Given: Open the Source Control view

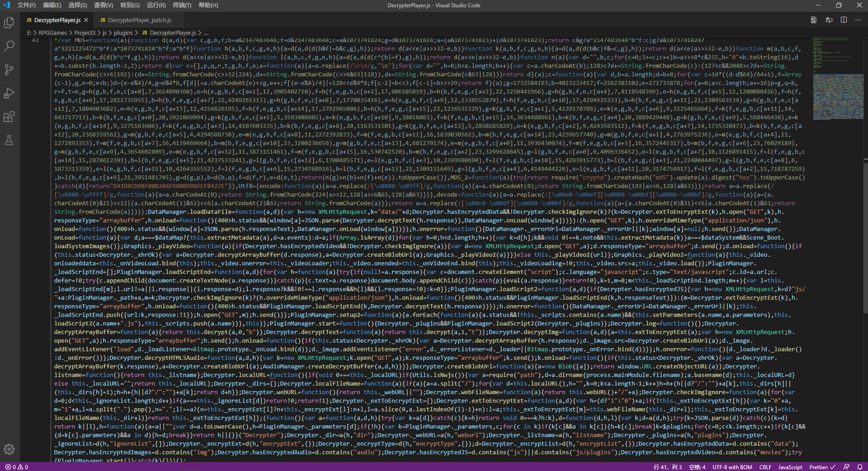Looking at the screenshot, I should pyautogui.click(x=9, y=70).
